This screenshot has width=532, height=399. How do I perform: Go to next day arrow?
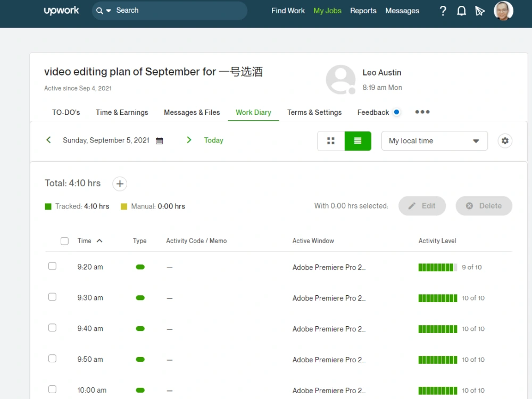click(x=189, y=140)
